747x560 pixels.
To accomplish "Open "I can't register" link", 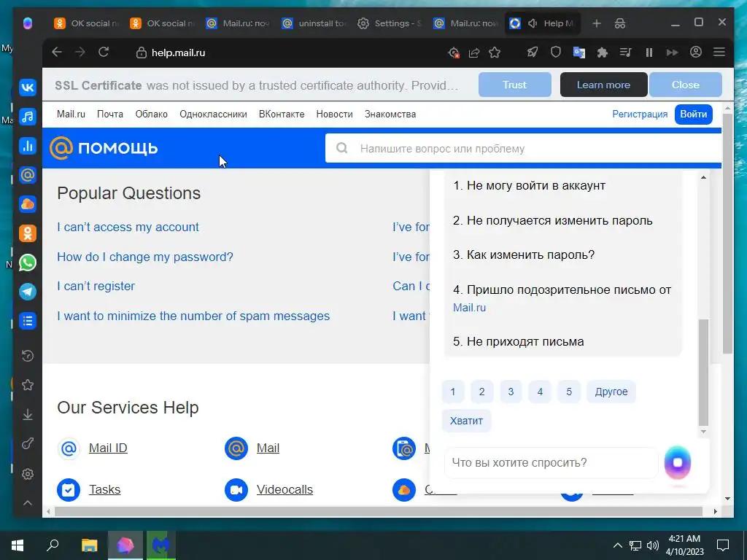I will click(x=96, y=286).
